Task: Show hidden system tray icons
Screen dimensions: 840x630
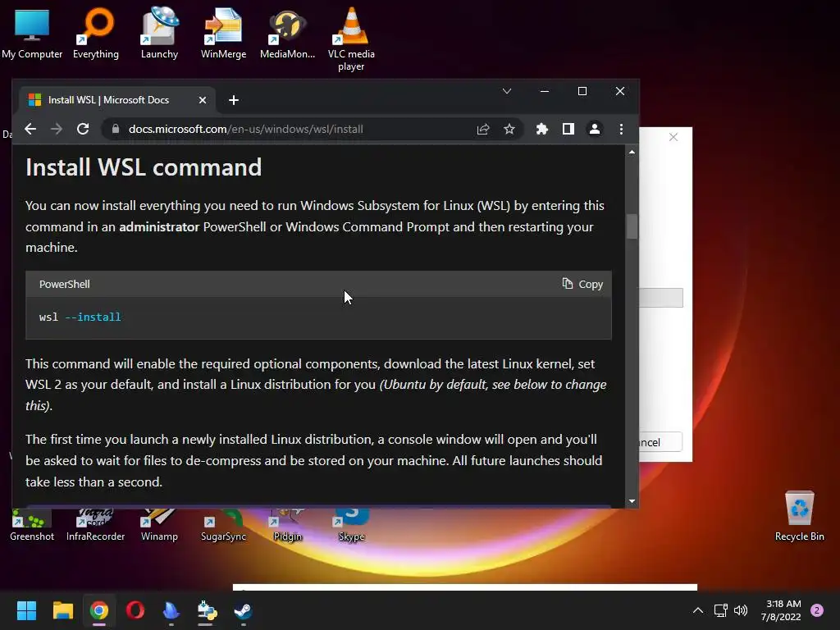Action: pos(697,610)
